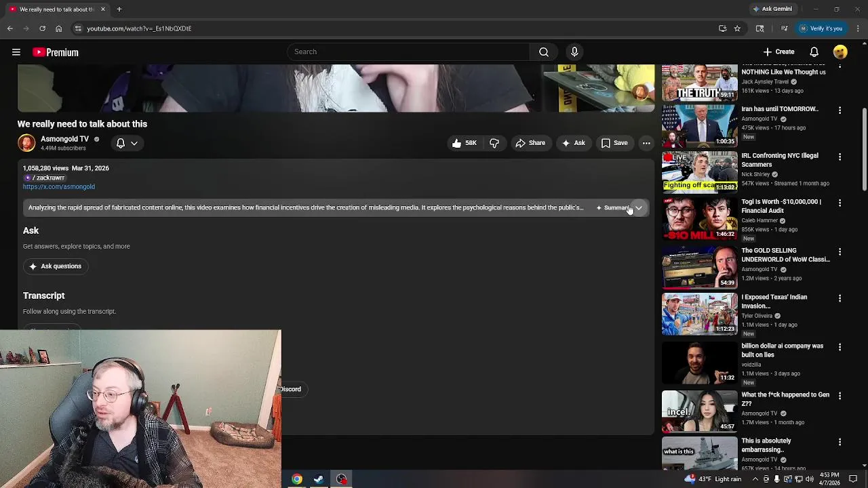This screenshot has width=868, height=488.
Task: Open options for 'GOLD SELLING UNDERWORLD' video
Action: pyautogui.click(x=840, y=252)
